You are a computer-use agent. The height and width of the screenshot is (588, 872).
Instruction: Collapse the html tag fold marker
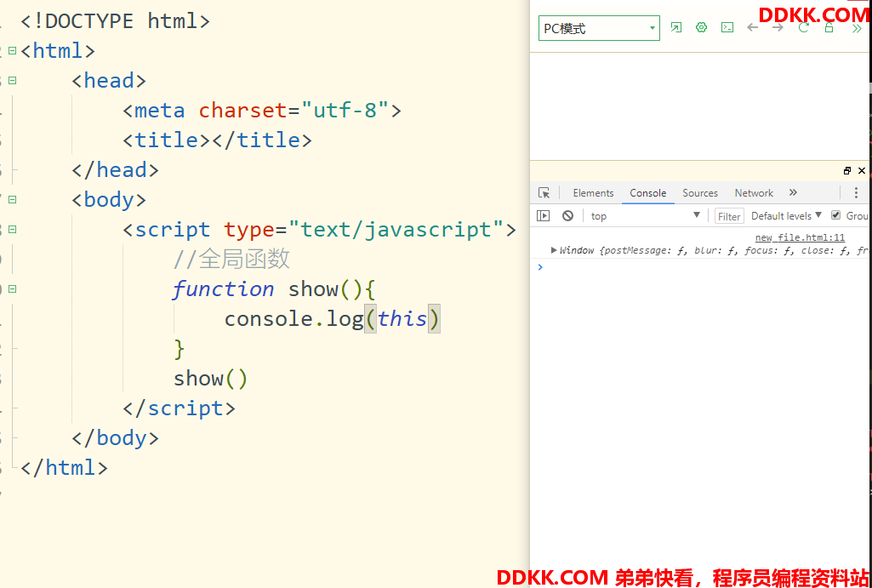pos(12,50)
